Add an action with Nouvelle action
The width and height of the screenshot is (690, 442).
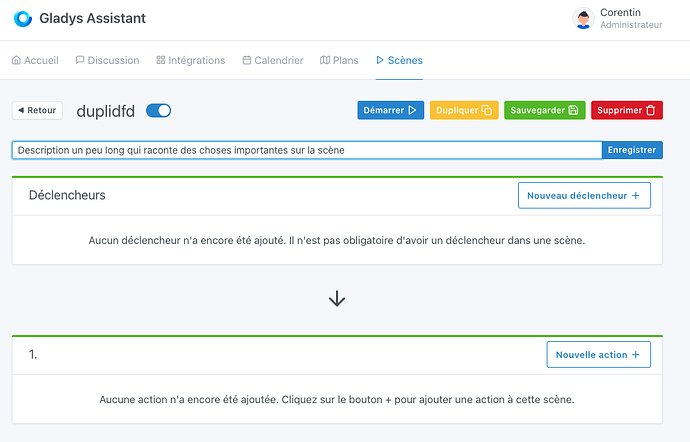598,354
